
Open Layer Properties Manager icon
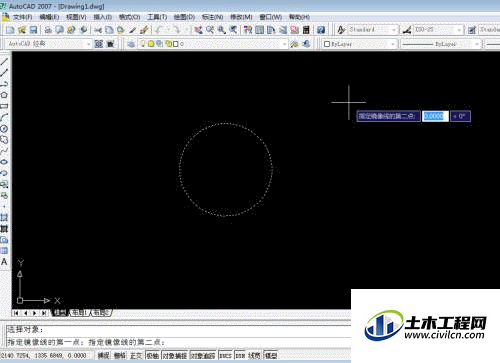pyautogui.click(x=131, y=44)
